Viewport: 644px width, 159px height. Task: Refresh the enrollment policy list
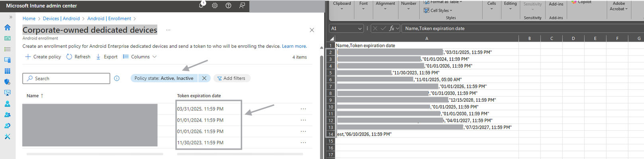79,57
